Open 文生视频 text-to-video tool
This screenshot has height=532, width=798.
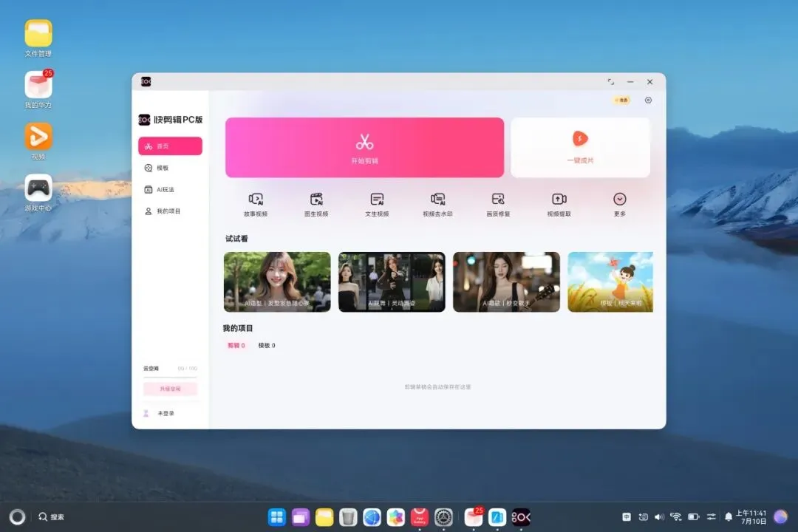tap(377, 205)
